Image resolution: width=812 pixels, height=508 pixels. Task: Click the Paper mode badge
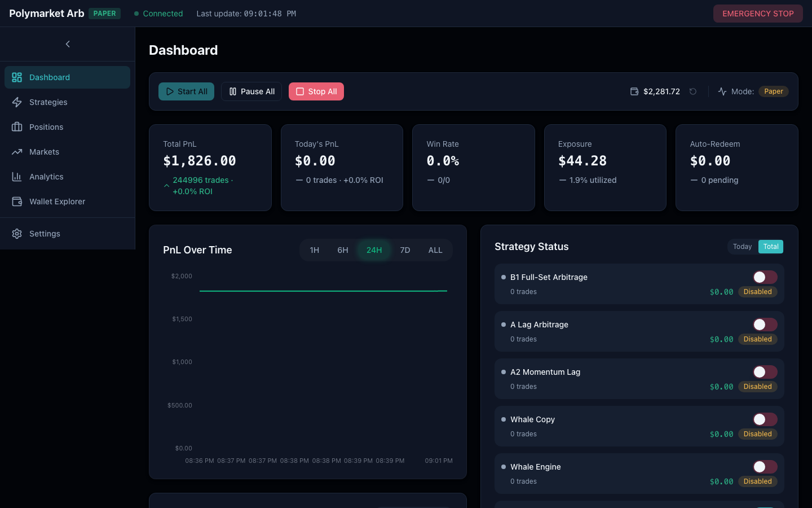[x=773, y=91]
